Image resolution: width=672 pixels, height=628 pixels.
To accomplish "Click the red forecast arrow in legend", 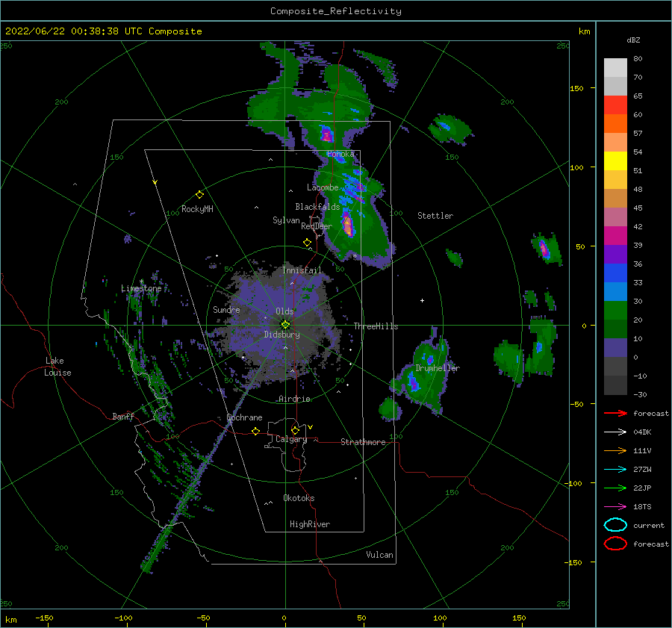I will pyautogui.click(x=615, y=413).
